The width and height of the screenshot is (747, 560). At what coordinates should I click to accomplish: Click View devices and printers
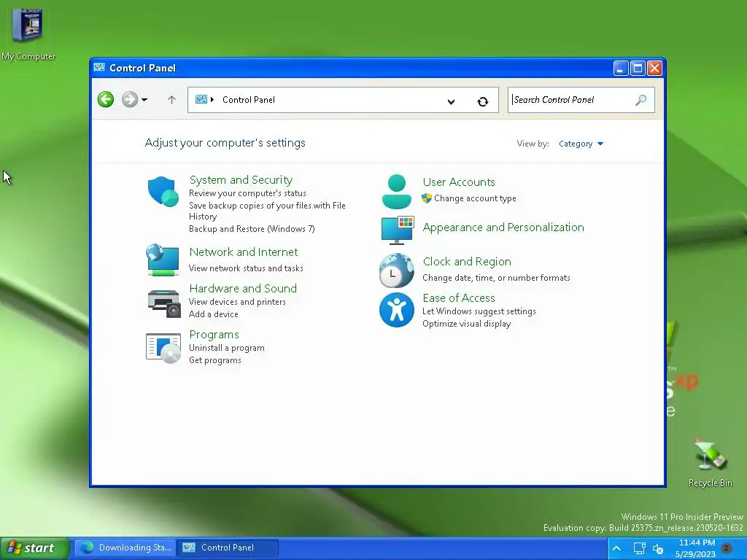(x=237, y=302)
